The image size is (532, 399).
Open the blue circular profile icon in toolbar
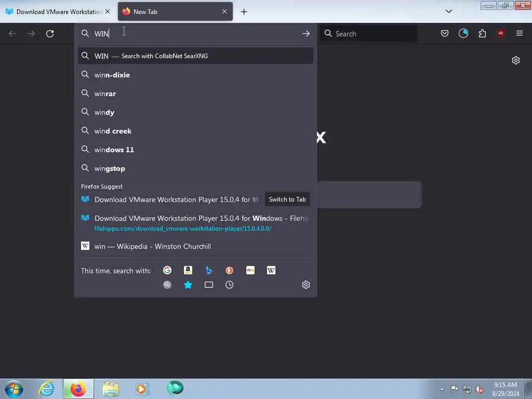click(x=463, y=33)
